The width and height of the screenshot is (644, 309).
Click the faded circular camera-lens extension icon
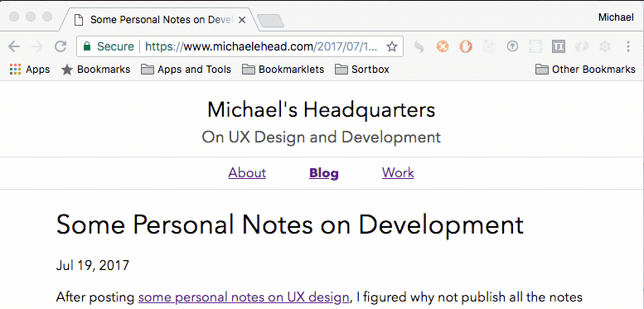pos(489,46)
